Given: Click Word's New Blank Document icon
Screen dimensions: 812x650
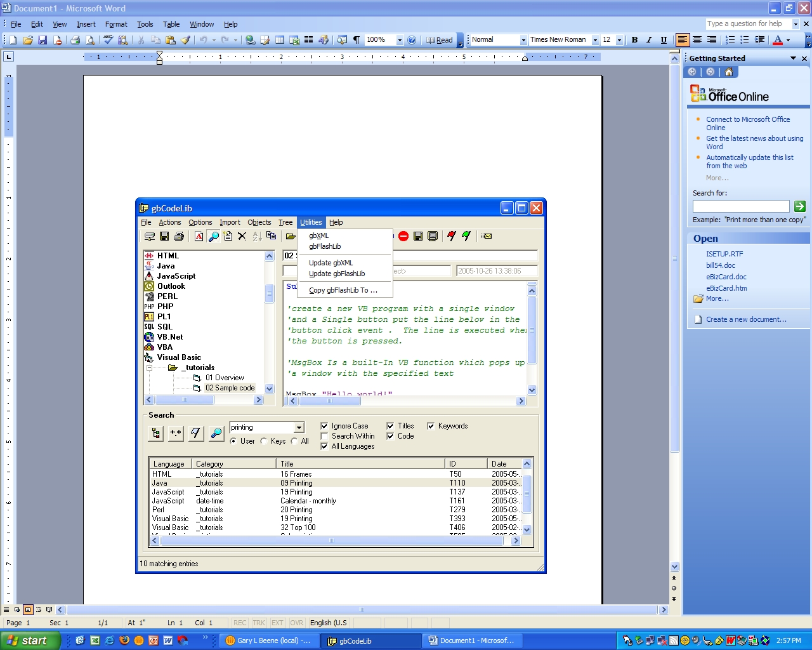Looking at the screenshot, I should 13,40.
